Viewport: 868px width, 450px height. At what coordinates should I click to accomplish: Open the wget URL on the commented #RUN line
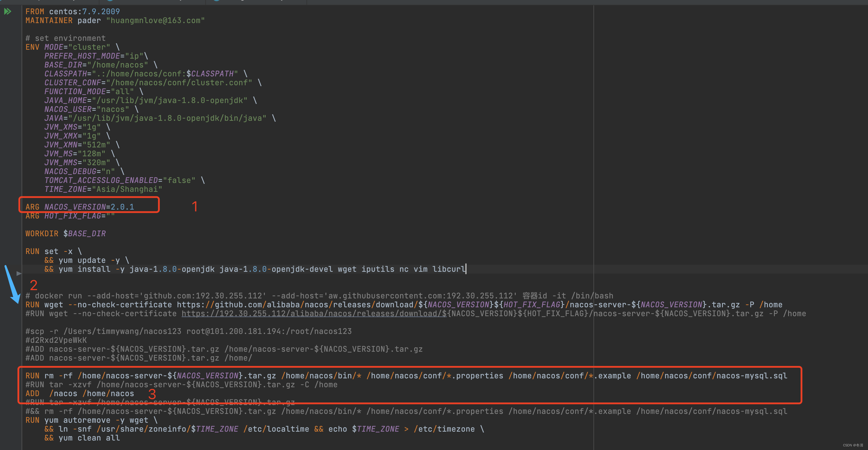tap(314, 314)
